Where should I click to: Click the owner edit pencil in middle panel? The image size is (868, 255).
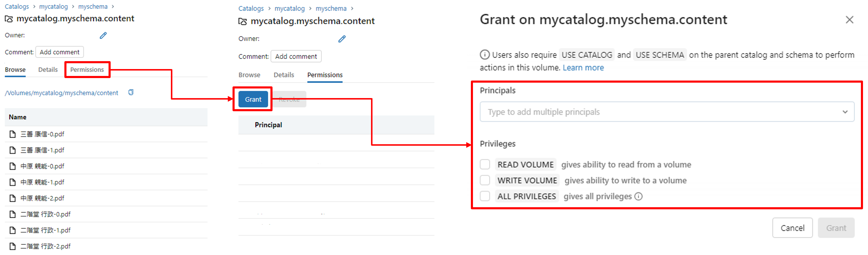[342, 39]
